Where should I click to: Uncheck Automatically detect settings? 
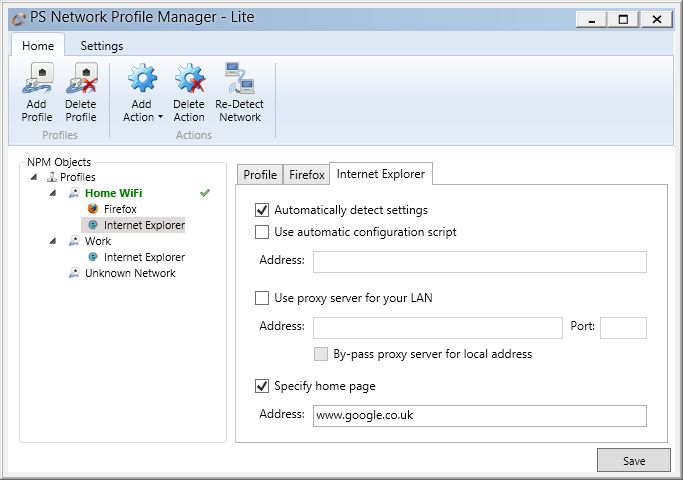coord(262,210)
